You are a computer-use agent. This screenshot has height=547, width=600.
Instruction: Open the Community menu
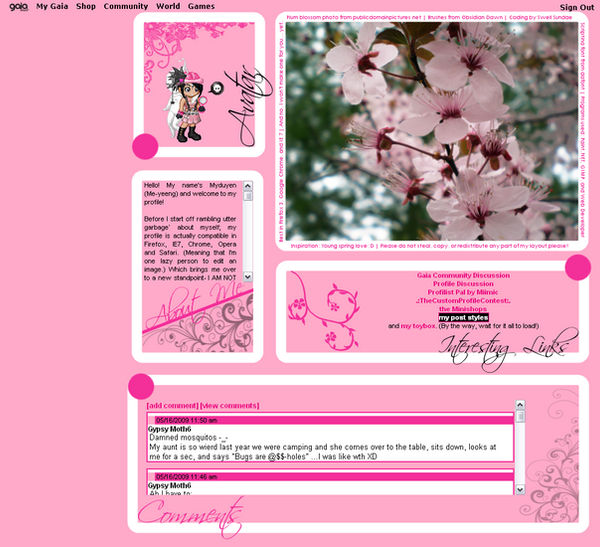coord(126,7)
